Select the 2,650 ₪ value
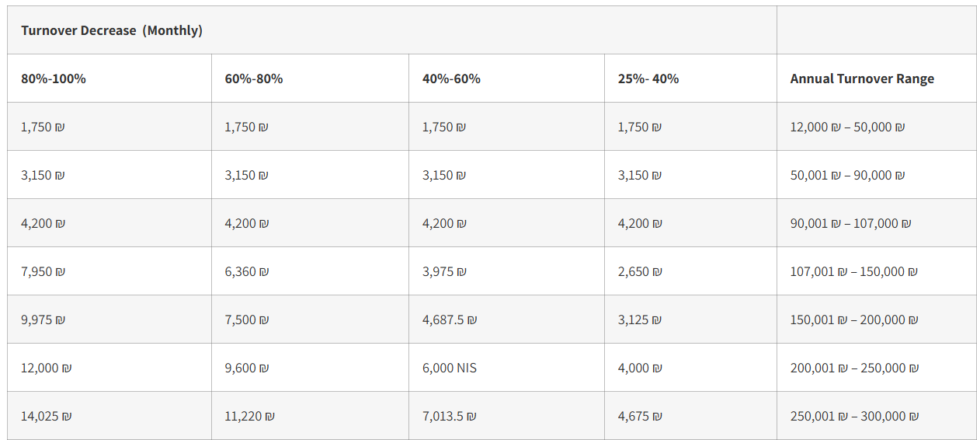Image resolution: width=980 pixels, height=440 pixels. pyautogui.click(x=640, y=271)
